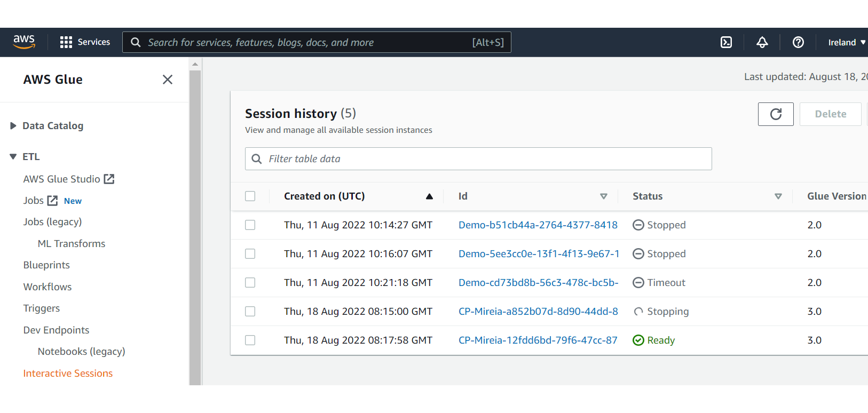Open Blueprints in the sidebar
The image size is (868, 413).
46,265
